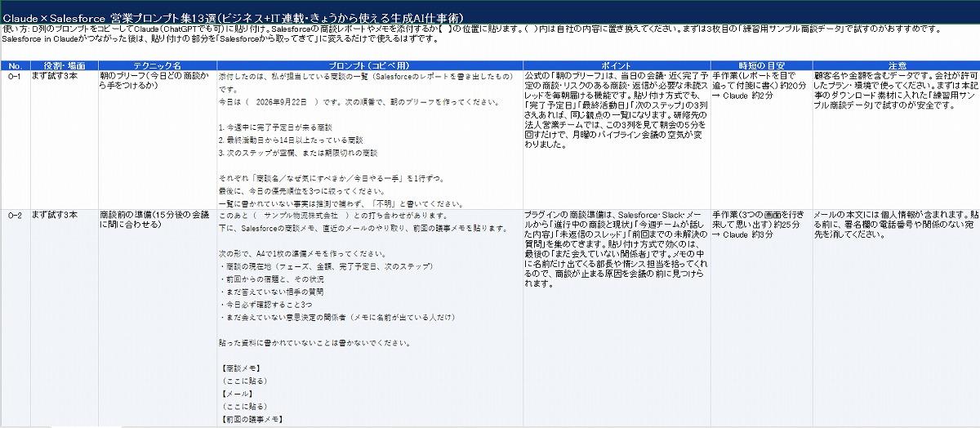Select 'まず試す3本' cell in row 0-1
This screenshot has width=980, height=428.
[x=63, y=139]
